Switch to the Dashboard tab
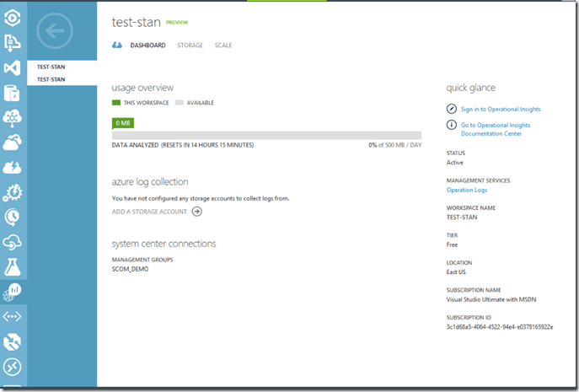The image size is (579, 392). (x=147, y=46)
